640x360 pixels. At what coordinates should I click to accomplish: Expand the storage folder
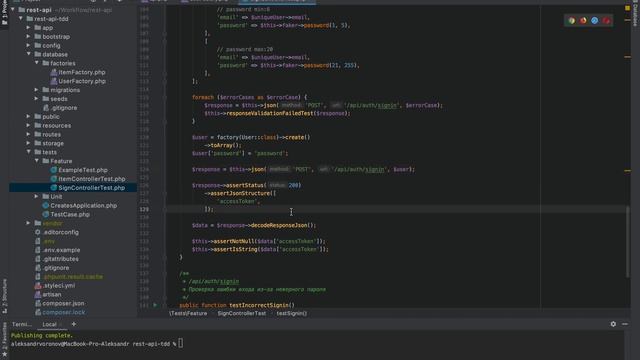coord(29,143)
